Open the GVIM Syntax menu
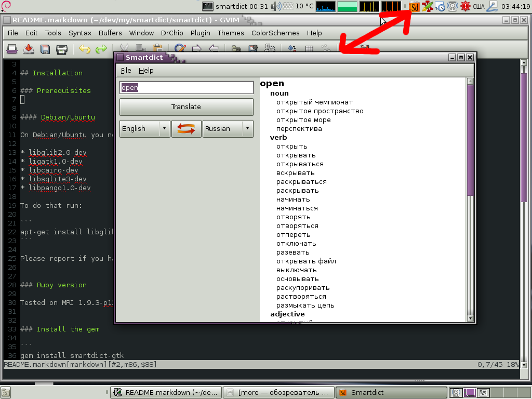Image resolution: width=532 pixels, height=399 pixels. (x=79, y=33)
